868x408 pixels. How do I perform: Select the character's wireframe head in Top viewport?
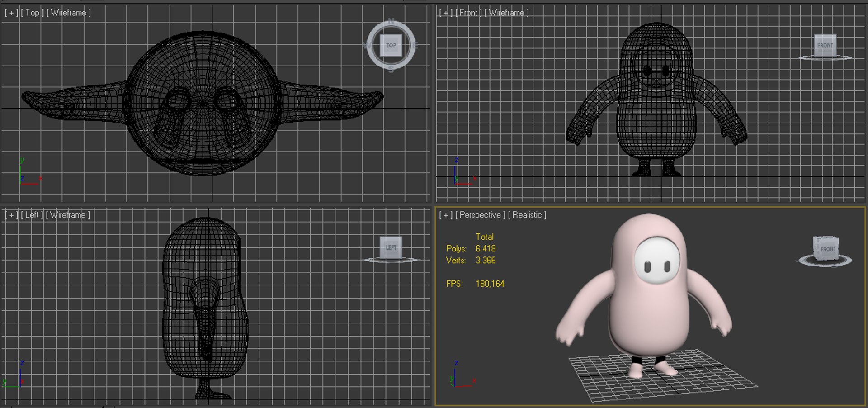click(x=203, y=103)
